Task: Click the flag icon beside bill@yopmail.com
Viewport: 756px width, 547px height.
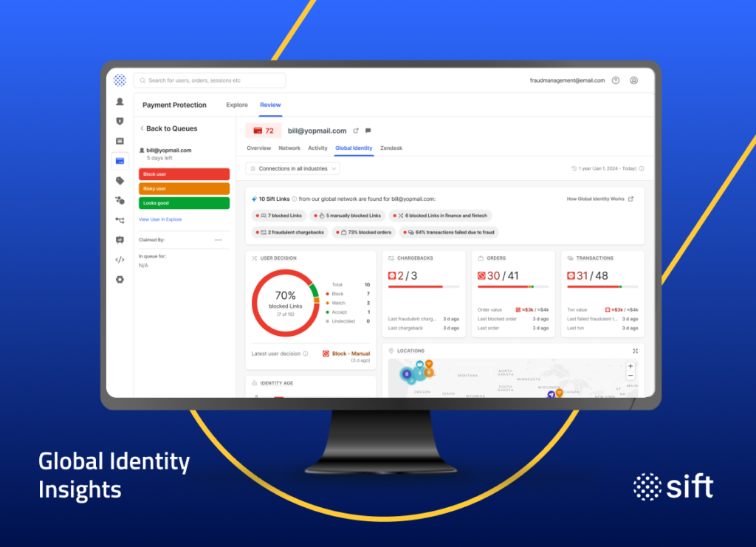Action: [368, 131]
